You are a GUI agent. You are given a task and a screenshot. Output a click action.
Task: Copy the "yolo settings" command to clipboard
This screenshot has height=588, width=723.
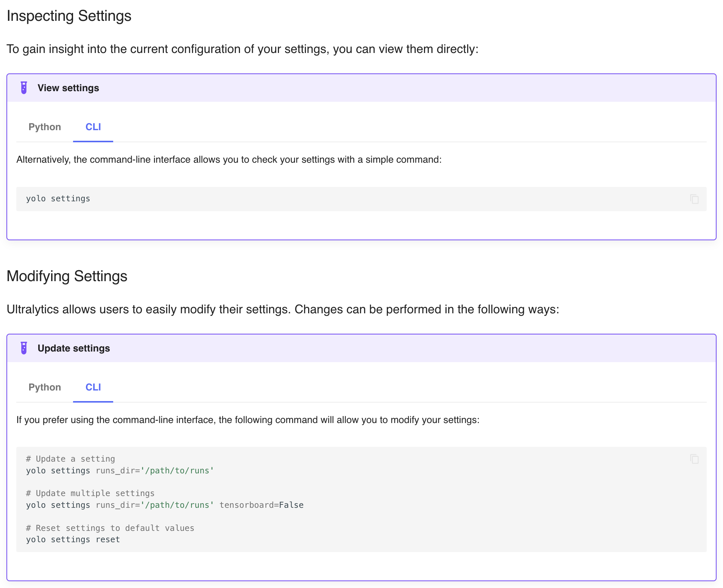click(695, 199)
